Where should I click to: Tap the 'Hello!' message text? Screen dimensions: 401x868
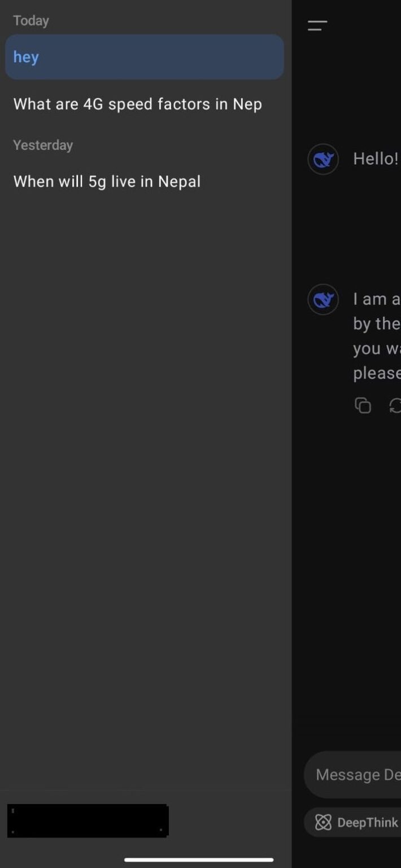pyautogui.click(x=376, y=159)
